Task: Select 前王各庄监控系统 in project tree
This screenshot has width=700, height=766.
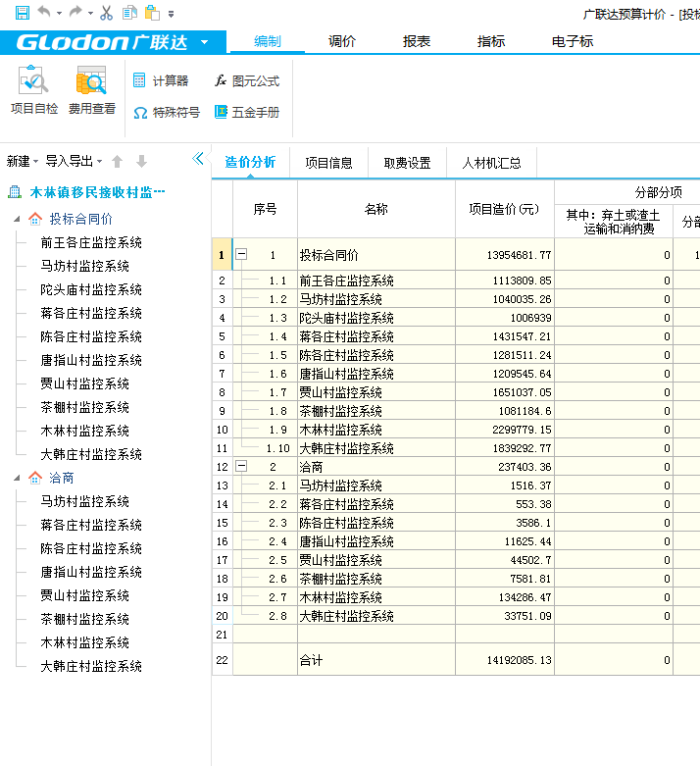Action: pos(91,242)
